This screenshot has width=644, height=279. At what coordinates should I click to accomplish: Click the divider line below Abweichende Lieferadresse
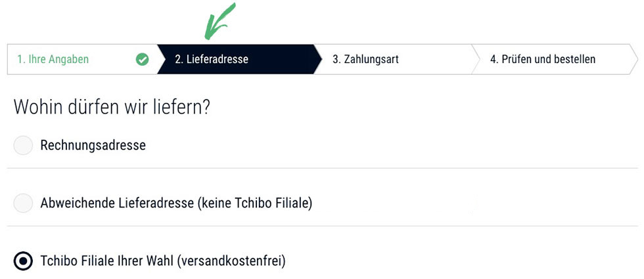[x=323, y=226]
